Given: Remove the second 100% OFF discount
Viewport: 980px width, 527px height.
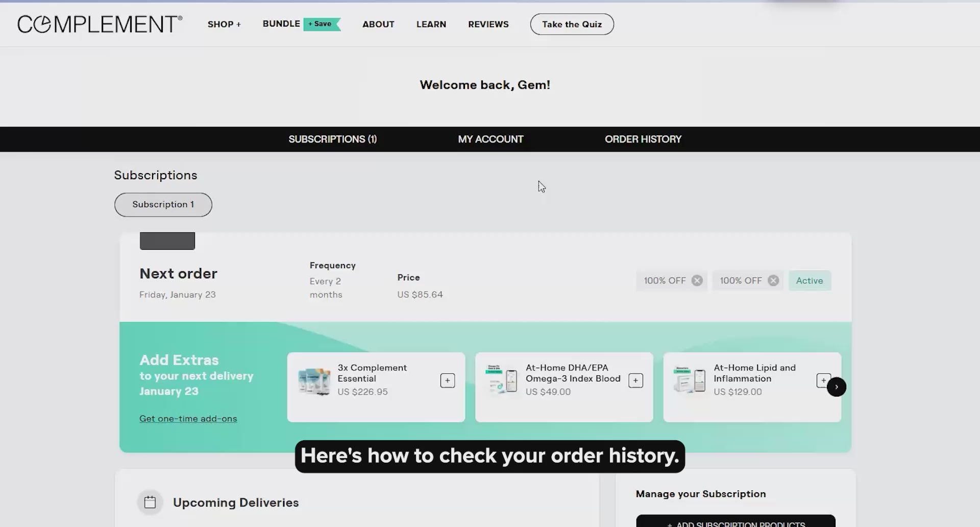Looking at the screenshot, I should click(x=773, y=280).
